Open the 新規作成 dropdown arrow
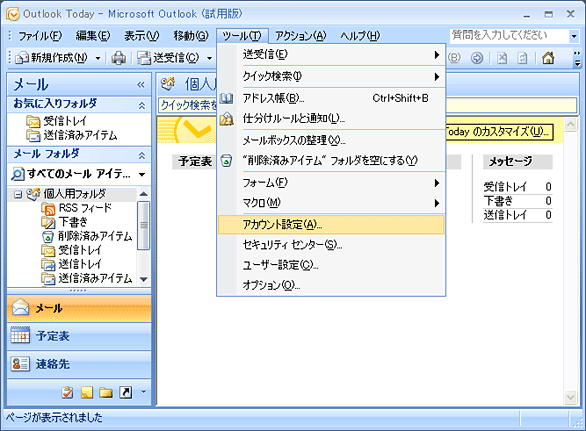This screenshot has height=431, width=586. pyautogui.click(x=98, y=58)
